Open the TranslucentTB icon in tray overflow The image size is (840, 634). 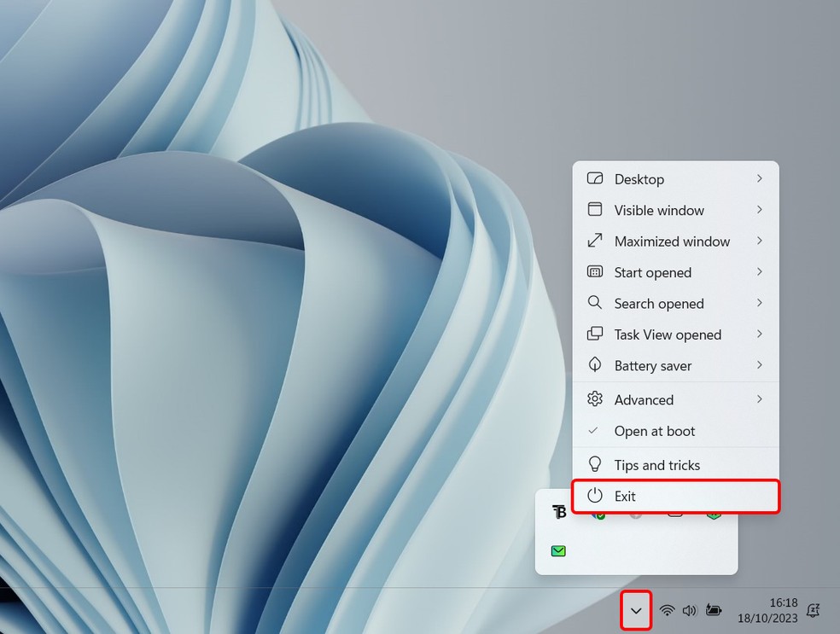[x=559, y=512]
